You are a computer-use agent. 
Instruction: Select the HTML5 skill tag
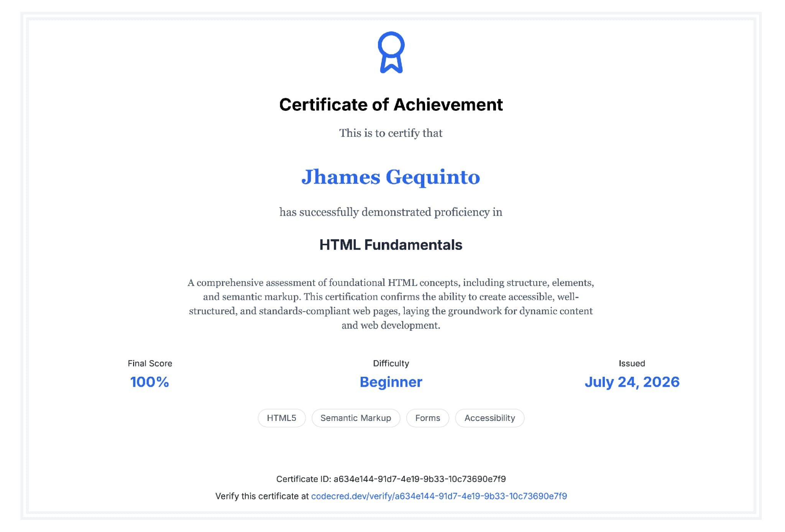[x=281, y=418]
